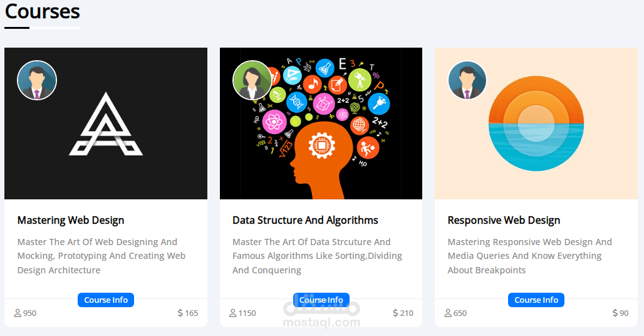644x336 pixels.
Task: Click the students icon beside 950
Action: tap(18, 313)
